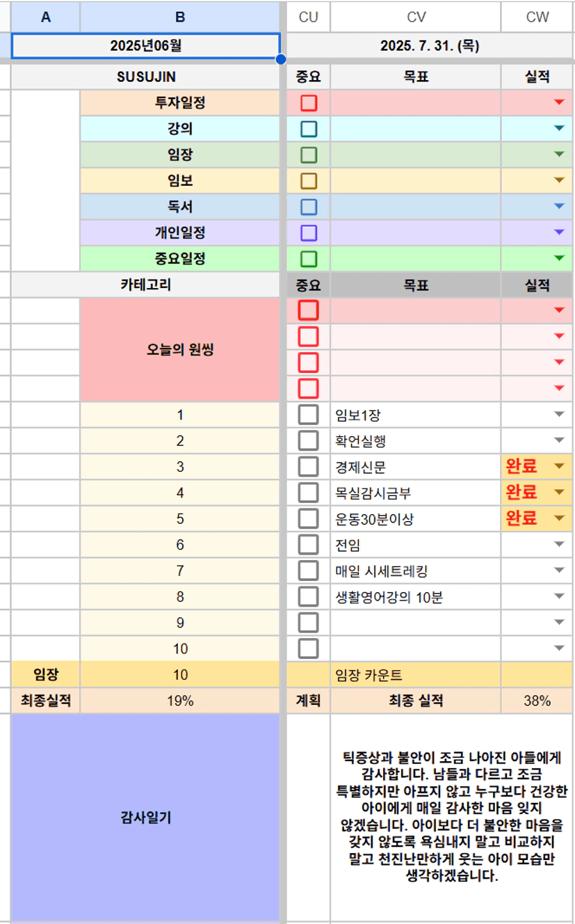The width and height of the screenshot is (575, 924).
Task: Mark the 운동30분이상 checkbox
Action: coord(309,518)
